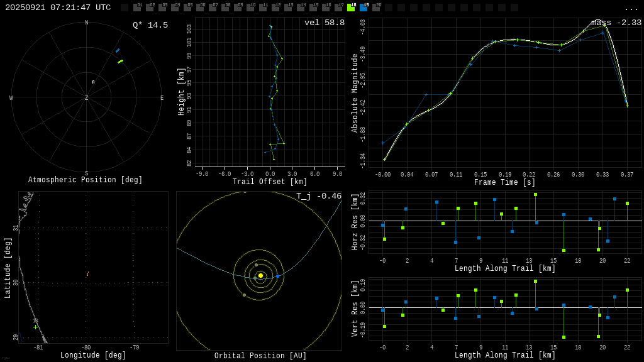The height and width of the screenshot is (362, 644).
Task: Click the zenith Z marker at polar center
Action: click(87, 98)
